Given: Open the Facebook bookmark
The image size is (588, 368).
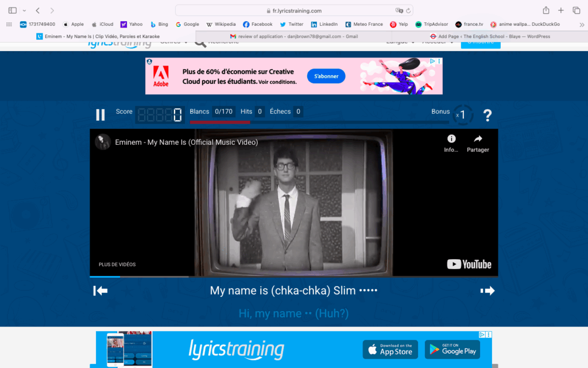Looking at the screenshot, I should [x=257, y=24].
